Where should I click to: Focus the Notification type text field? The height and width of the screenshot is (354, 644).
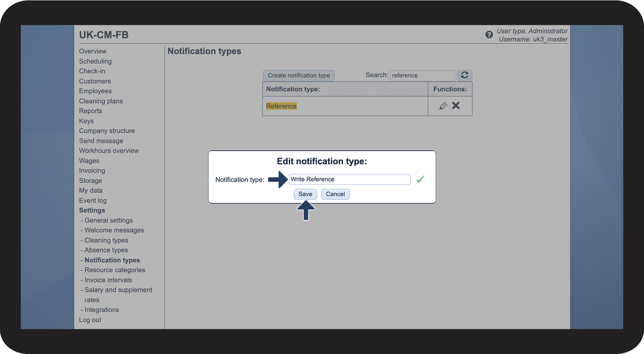(x=349, y=179)
